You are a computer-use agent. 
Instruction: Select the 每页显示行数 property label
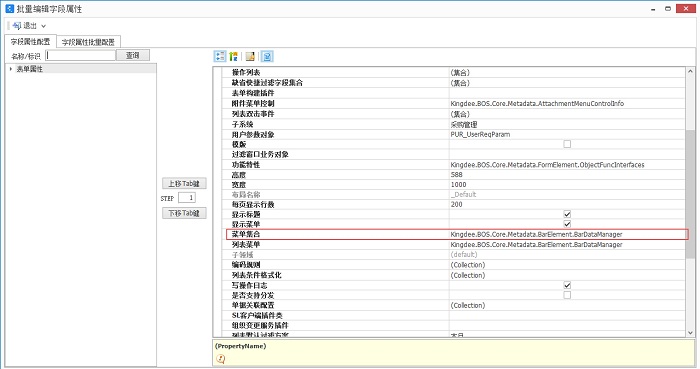(x=253, y=204)
